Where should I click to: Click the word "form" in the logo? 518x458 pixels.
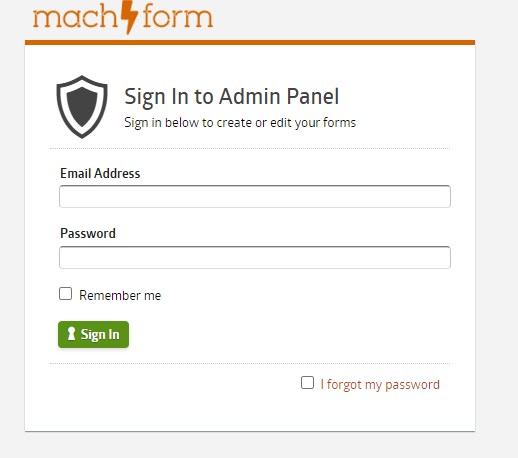177,16
